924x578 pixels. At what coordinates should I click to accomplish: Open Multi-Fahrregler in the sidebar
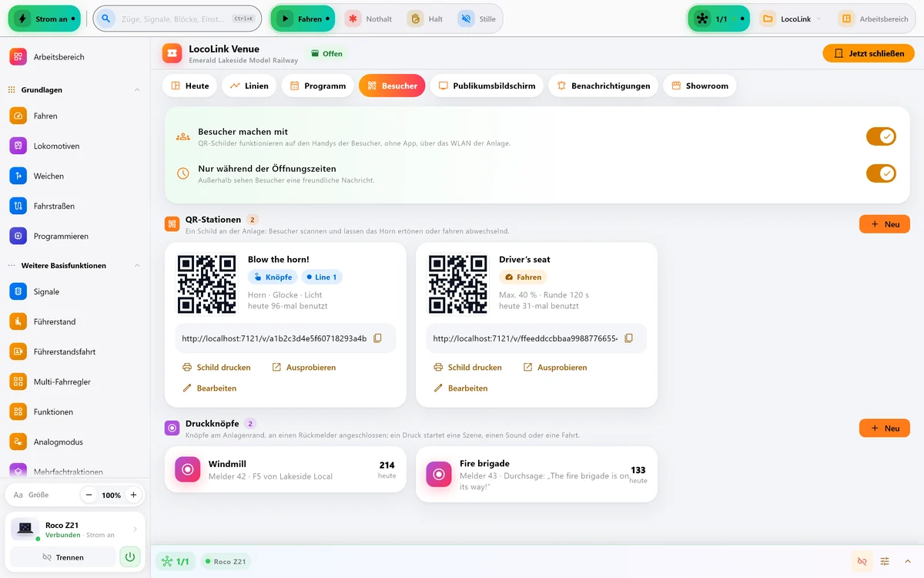[x=75, y=382]
